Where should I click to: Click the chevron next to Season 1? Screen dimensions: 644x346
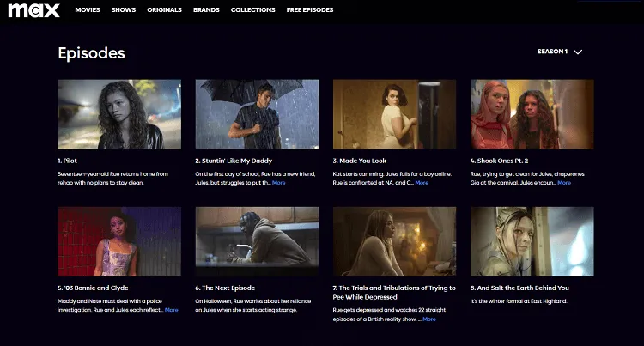coord(578,52)
